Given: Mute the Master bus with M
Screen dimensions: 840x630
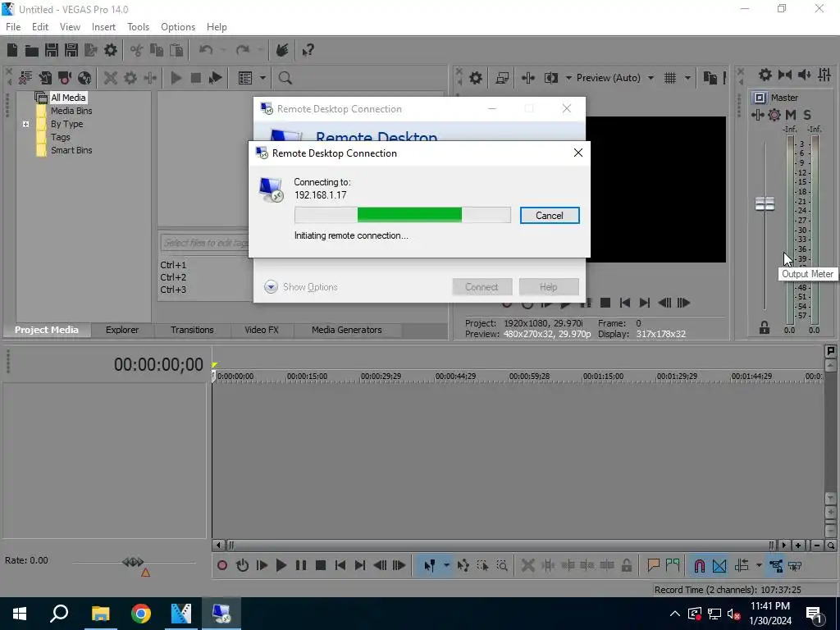Looking at the screenshot, I should [791, 115].
